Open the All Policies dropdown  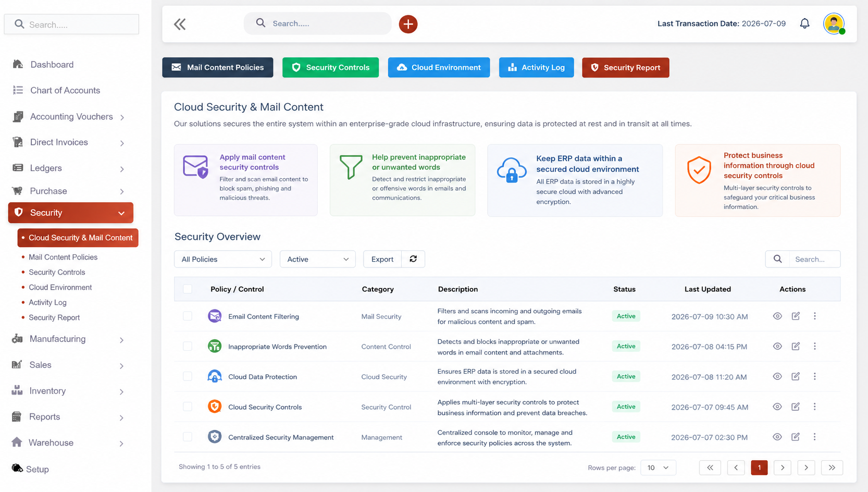point(223,259)
